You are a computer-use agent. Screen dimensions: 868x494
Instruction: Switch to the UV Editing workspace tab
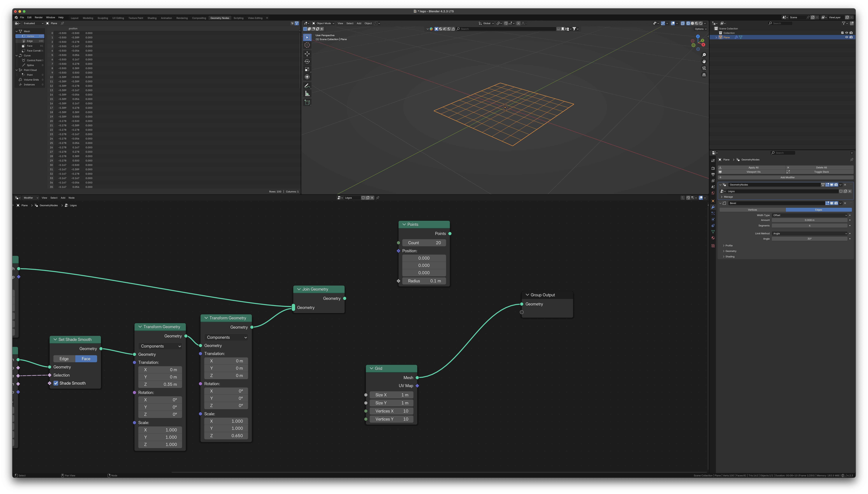[x=118, y=18]
